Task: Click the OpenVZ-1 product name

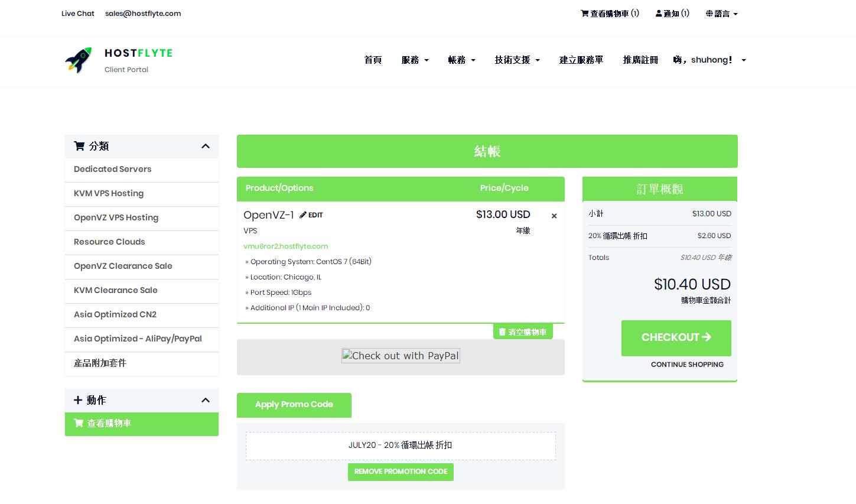Action: tap(269, 215)
